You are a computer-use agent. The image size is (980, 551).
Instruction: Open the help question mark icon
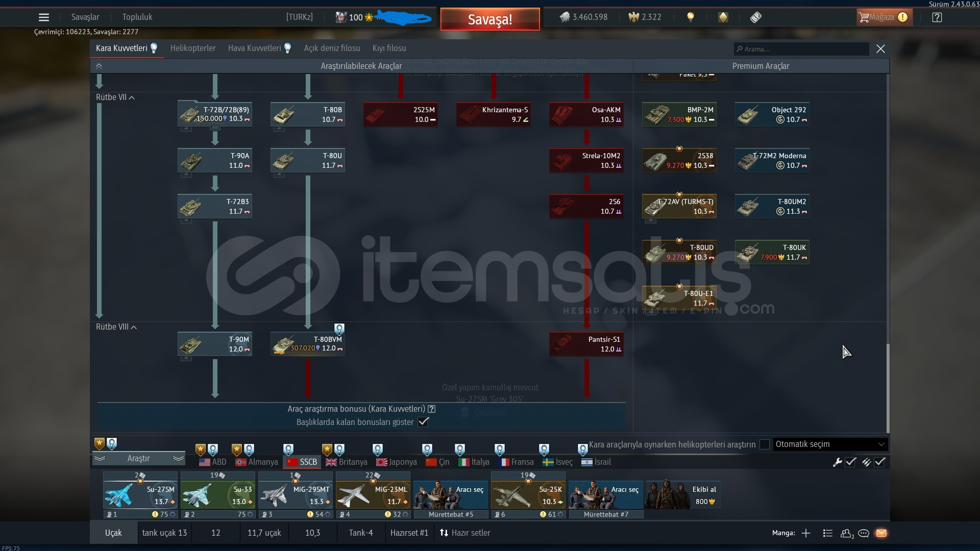937,17
